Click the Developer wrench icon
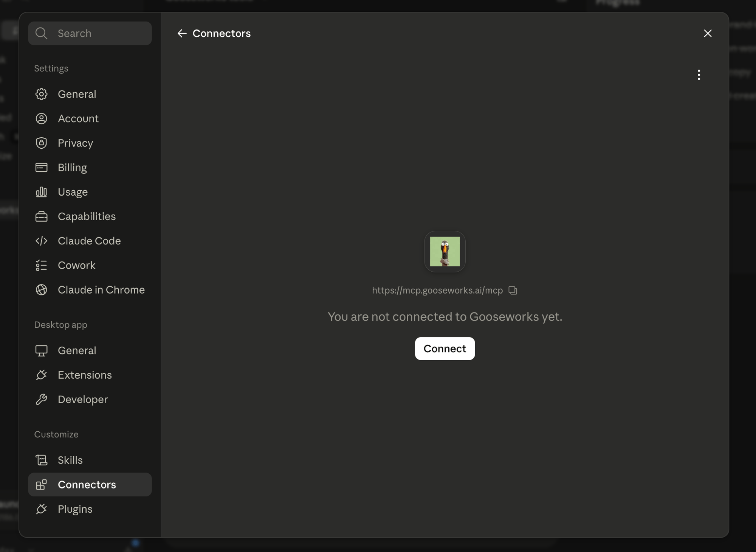Screen dimensions: 756x552 (41, 400)
